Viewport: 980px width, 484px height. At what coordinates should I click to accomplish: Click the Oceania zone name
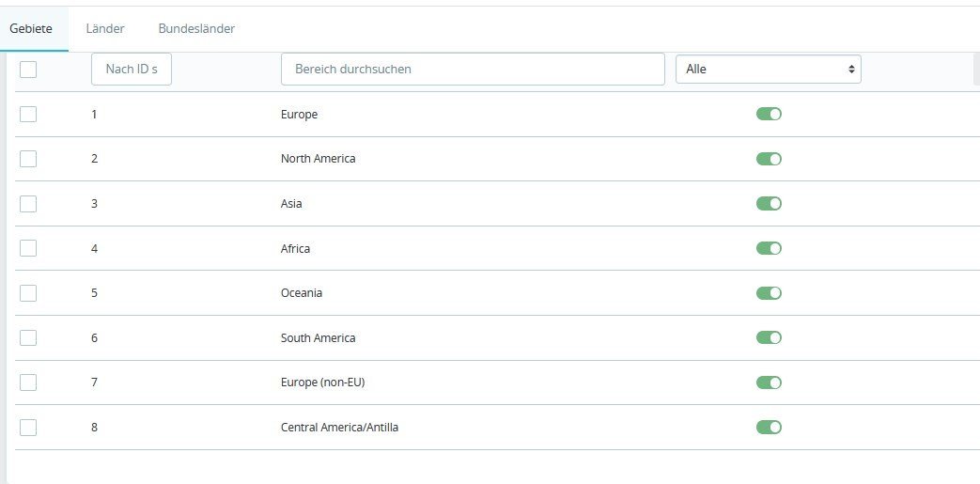302,293
